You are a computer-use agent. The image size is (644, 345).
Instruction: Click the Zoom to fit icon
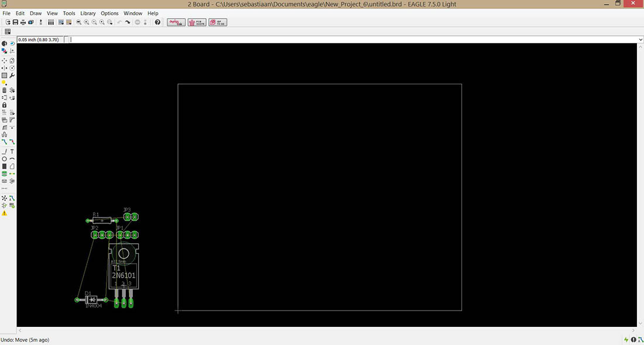[79, 22]
